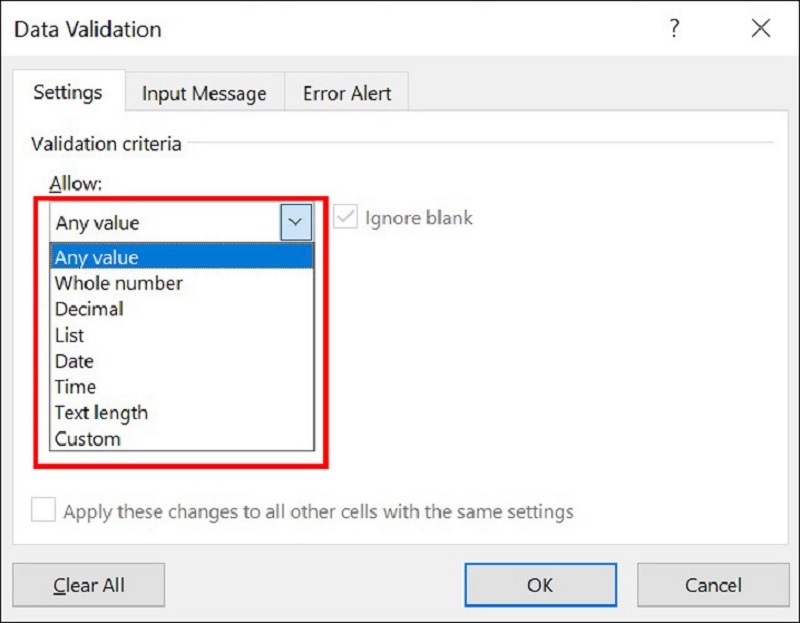This screenshot has height=623, width=800.
Task: Open the Input Message tab
Action: coord(204,94)
